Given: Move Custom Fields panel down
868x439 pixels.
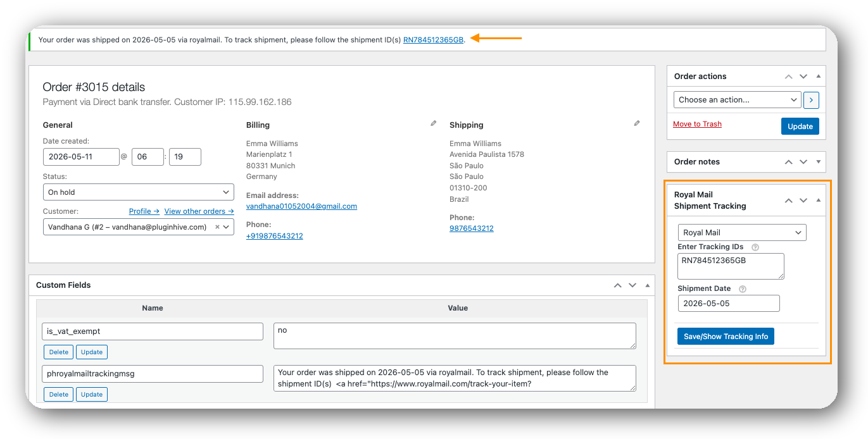Looking at the screenshot, I should tap(632, 285).
